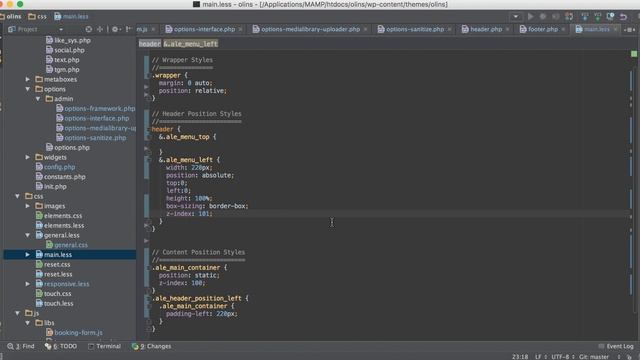Expand the main.less node
The height and width of the screenshot is (360, 640).
coord(28,255)
